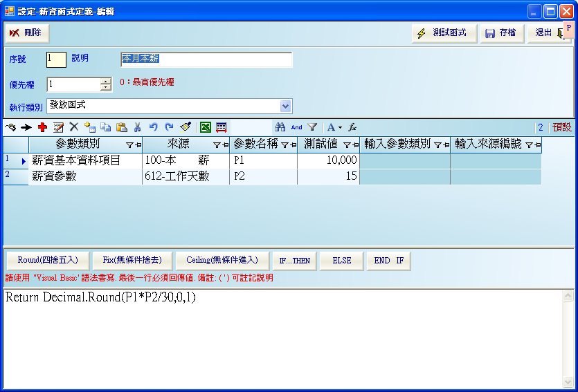This screenshot has height=392, width=578.
Task: Click the 測試函式 button
Action: [x=443, y=32]
